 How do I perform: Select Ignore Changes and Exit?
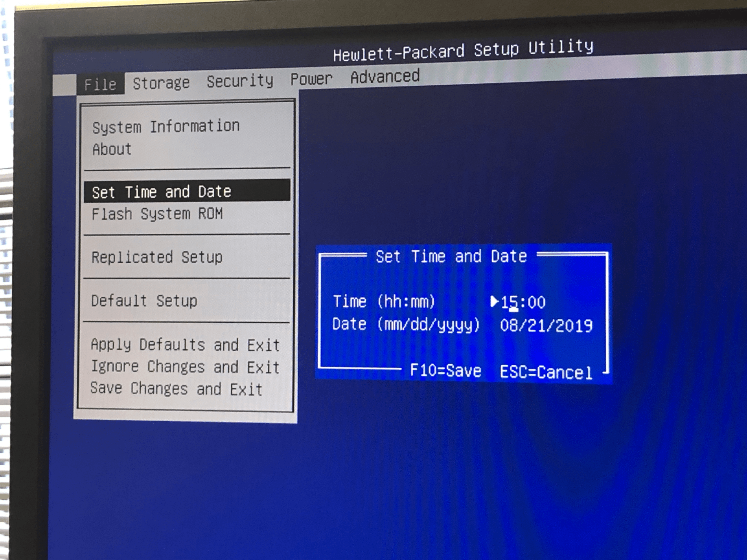coord(185,367)
